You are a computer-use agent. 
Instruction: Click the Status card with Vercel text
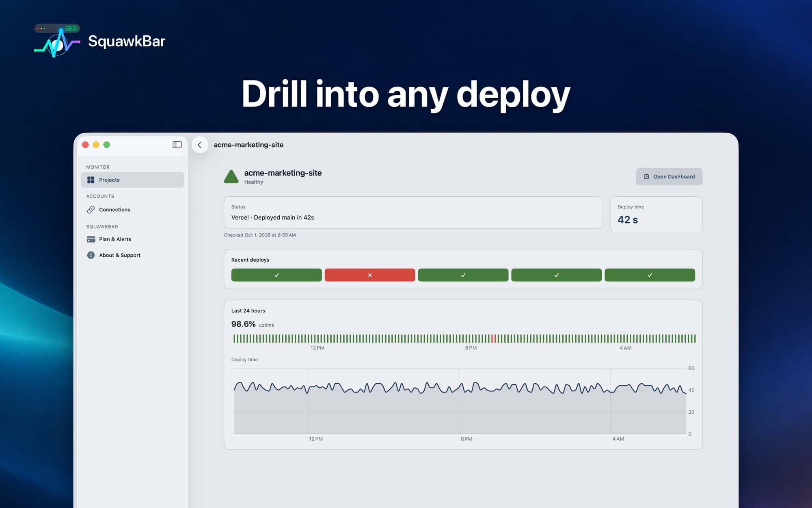413,213
